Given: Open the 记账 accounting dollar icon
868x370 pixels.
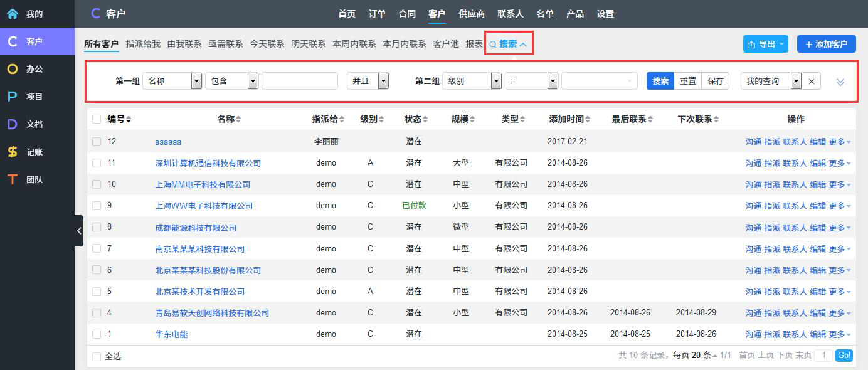Looking at the screenshot, I should point(13,152).
